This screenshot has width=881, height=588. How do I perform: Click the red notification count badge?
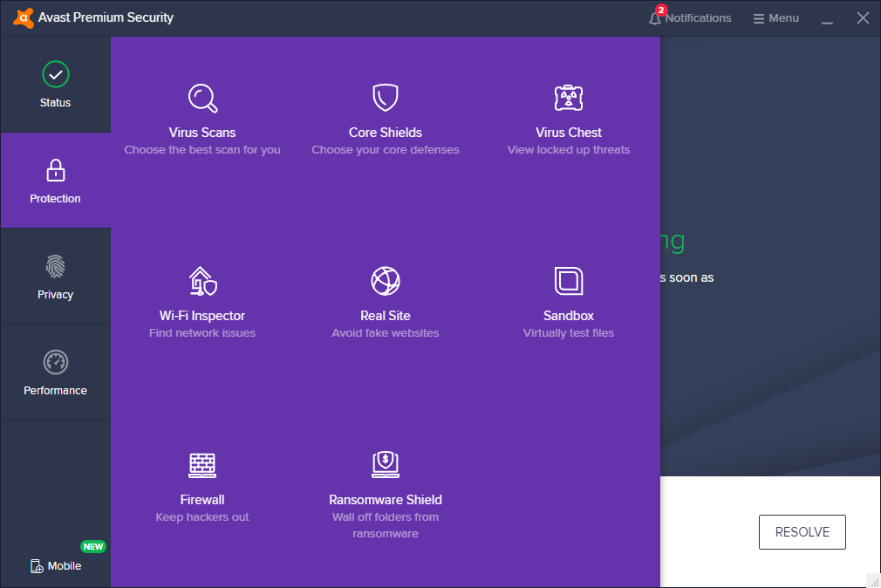[x=661, y=10]
